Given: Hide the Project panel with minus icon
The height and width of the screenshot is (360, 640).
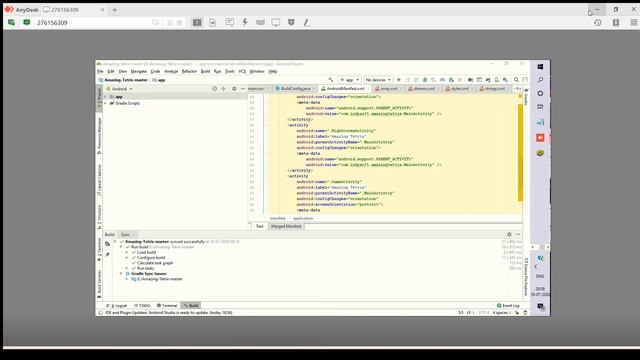Looking at the screenshot, I should [243, 89].
